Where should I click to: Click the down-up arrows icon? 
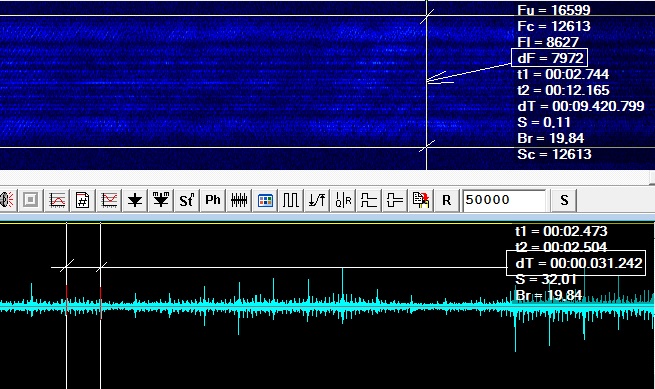pyautogui.click(x=317, y=200)
